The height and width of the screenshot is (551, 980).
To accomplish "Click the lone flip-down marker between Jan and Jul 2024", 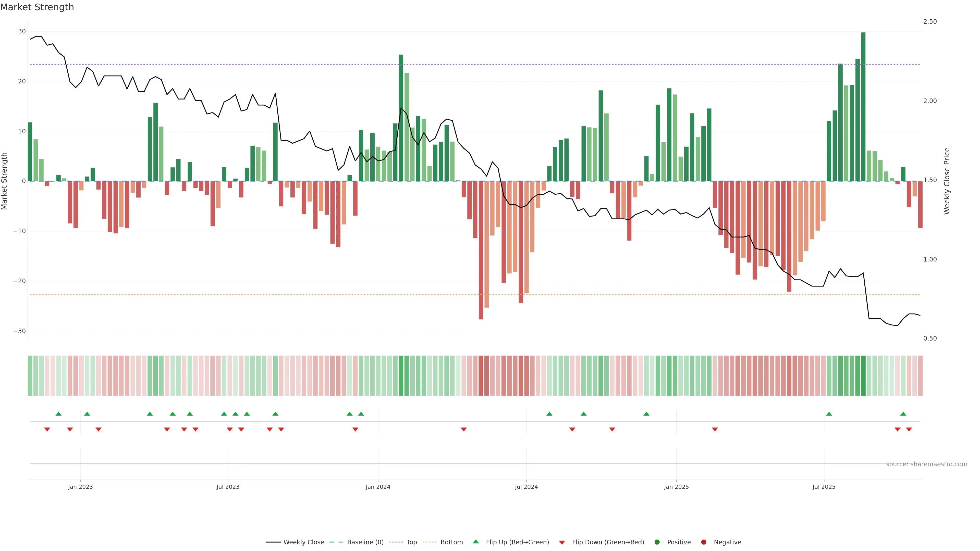I will (x=464, y=429).
